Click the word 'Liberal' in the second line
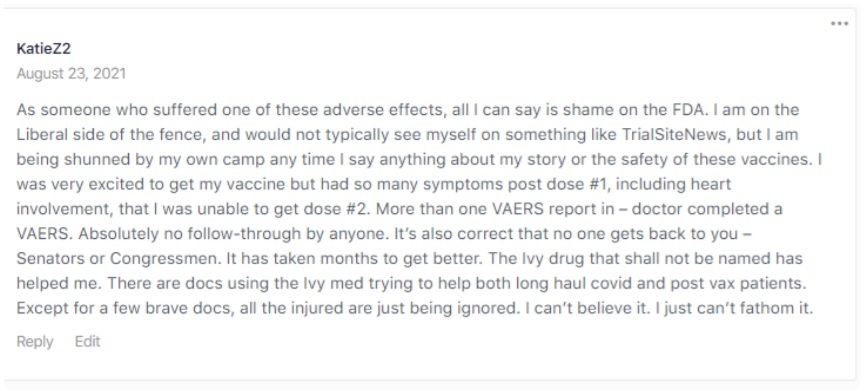The width and height of the screenshot is (866, 391). click(43, 134)
